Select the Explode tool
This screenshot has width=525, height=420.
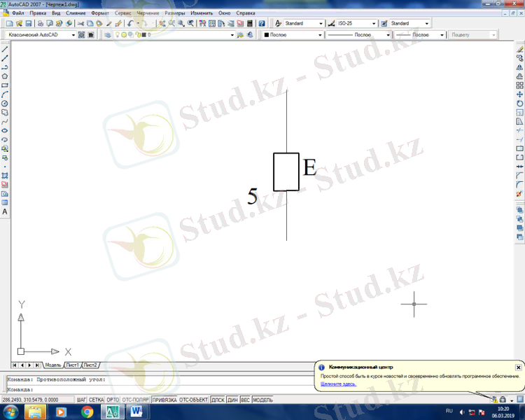519,194
